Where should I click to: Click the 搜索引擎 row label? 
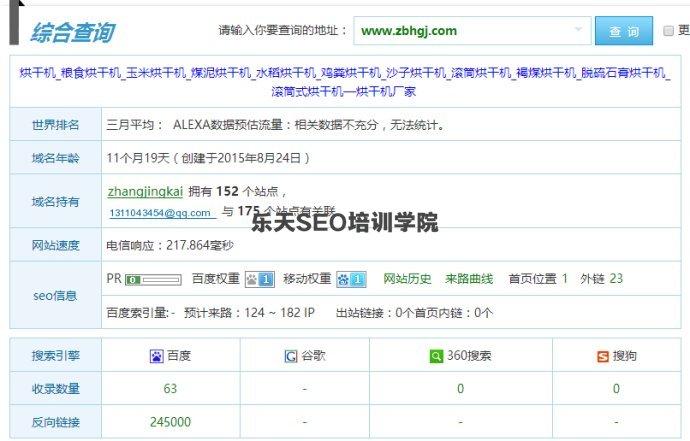click(55, 356)
